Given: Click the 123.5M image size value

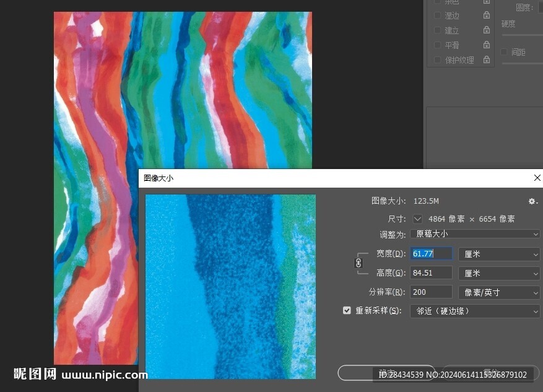Looking at the screenshot, I should [x=426, y=201].
